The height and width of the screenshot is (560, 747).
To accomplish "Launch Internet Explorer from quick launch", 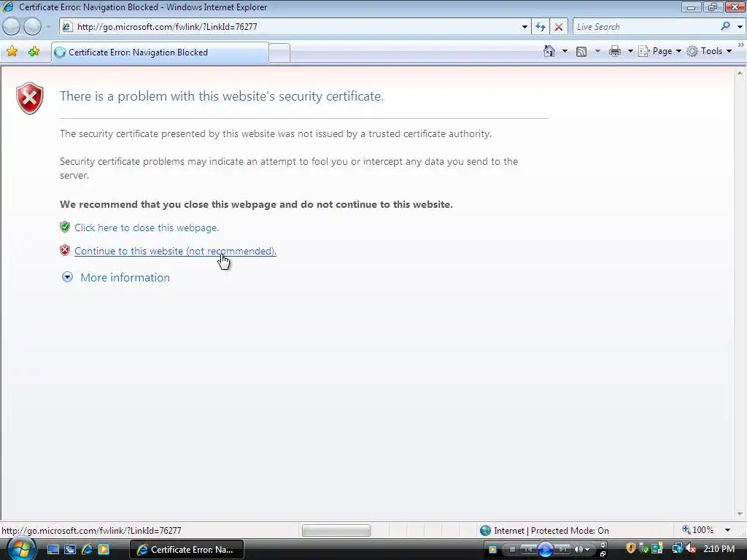I will (87, 550).
